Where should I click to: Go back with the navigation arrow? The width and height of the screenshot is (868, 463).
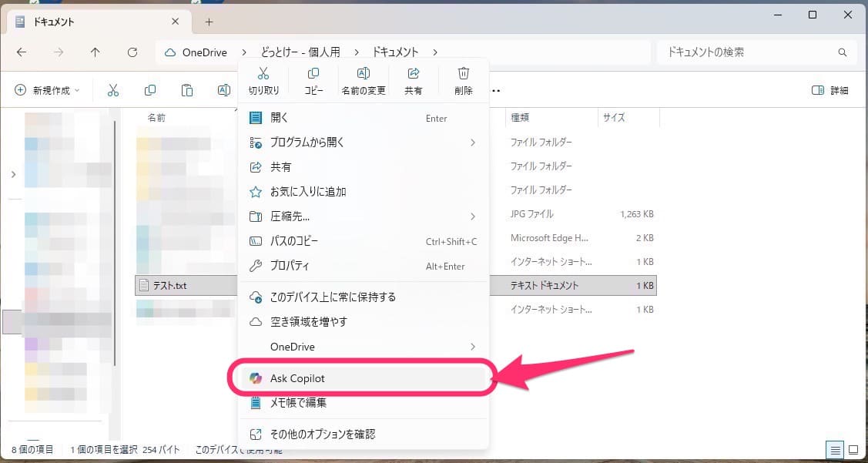click(22, 52)
